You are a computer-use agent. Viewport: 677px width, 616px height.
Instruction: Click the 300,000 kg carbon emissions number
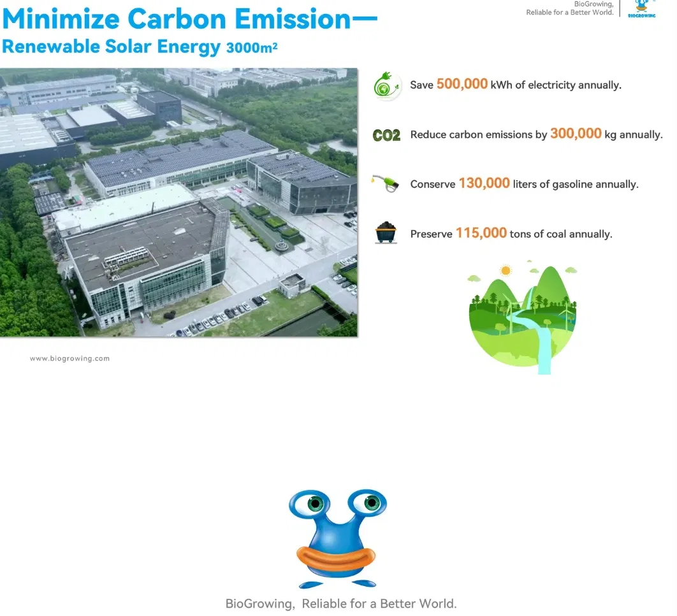point(576,134)
